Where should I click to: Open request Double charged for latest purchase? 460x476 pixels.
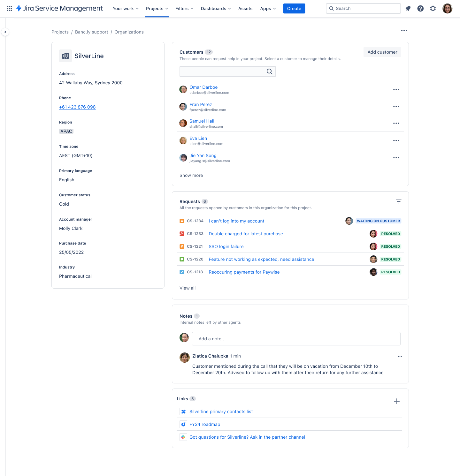tap(246, 234)
